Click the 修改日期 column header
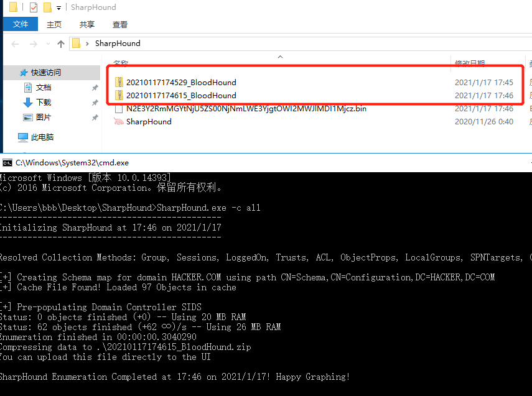The image size is (532, 396). [470, 63]
